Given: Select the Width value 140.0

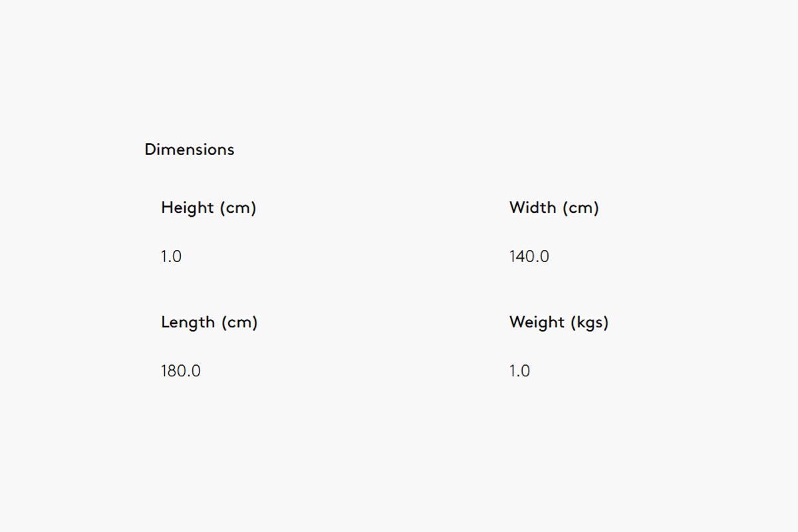Looking at the screenshot, I should (x=529, y=257).
